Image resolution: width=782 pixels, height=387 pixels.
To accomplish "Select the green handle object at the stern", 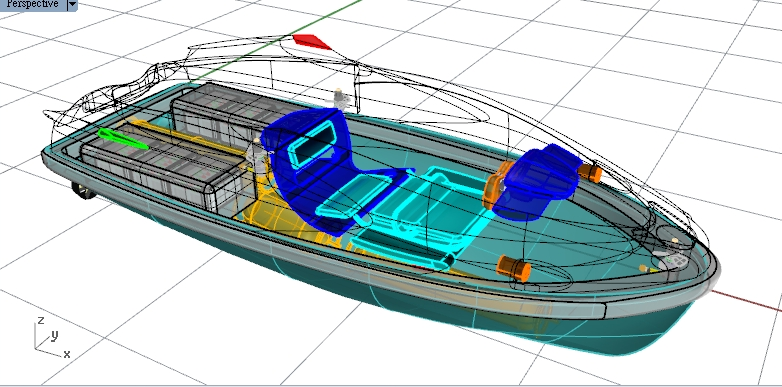I will tap(123, 139).
